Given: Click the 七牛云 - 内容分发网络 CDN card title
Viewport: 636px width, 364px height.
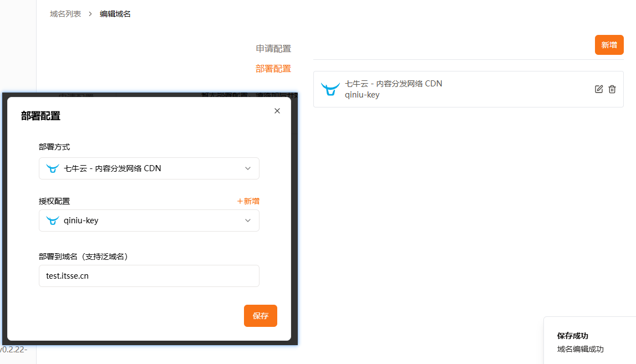Looking at the screenshot, I should click(394, 84).
